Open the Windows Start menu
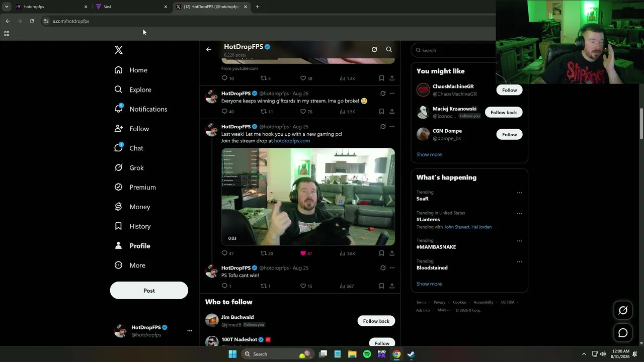Viewport: 644px width, 362px height. click(x=232, y=354)
